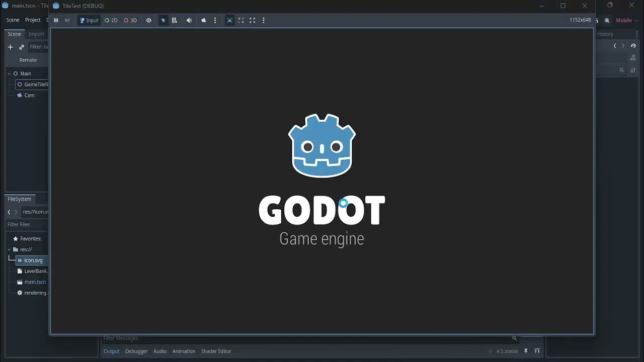Screen dimensions: 644x362
Task: Select icon.svg in the FileSystem
Action: pyautogui.click(x=32, y=260)
